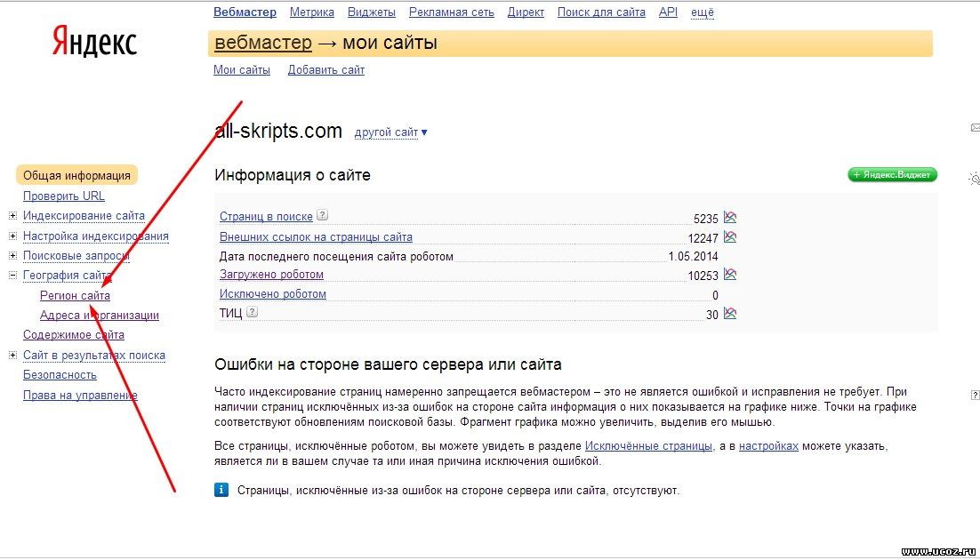The height and width of the screenshot is (560, 980).
Task: Open Поисковые запросы link
Action: coord(76,256)
